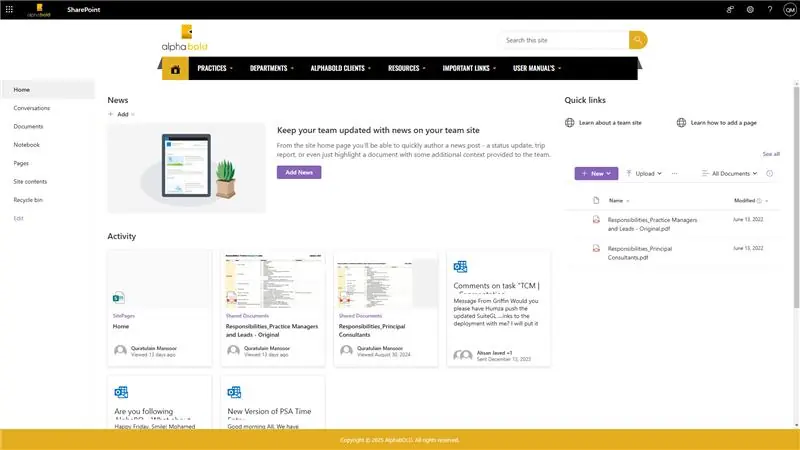
Task: Click the more options ellipsis in document toolbar
Action: pyautogui.click(x=674, y=173)
